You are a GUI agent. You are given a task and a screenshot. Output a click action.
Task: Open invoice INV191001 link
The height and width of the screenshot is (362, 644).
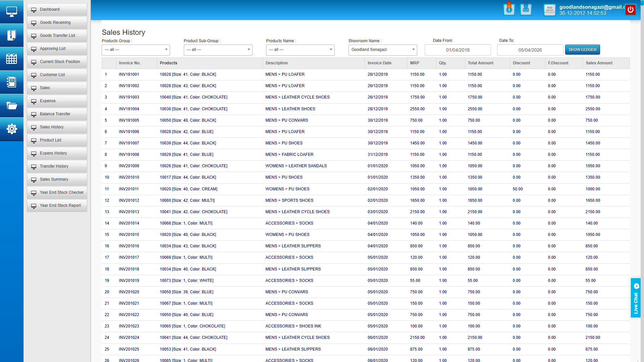(129, 74)
